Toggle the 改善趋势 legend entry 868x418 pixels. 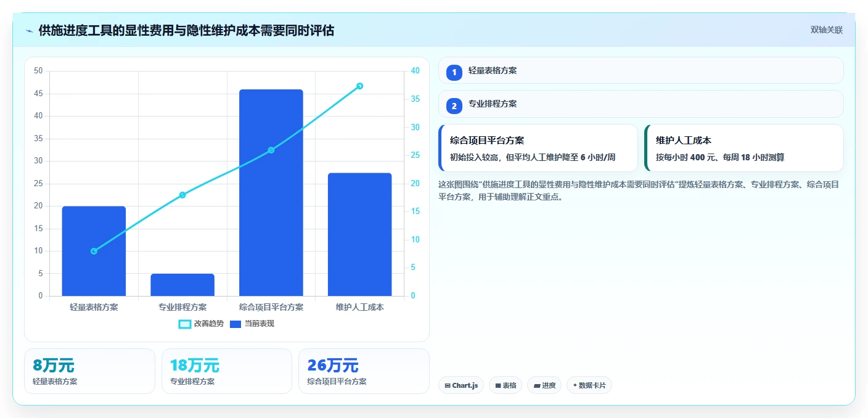point(201,324)
